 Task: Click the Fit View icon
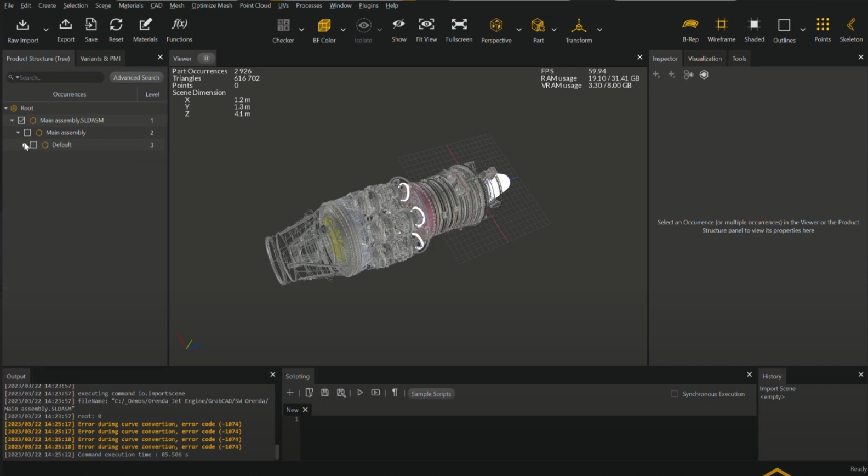tap(426, 24)
